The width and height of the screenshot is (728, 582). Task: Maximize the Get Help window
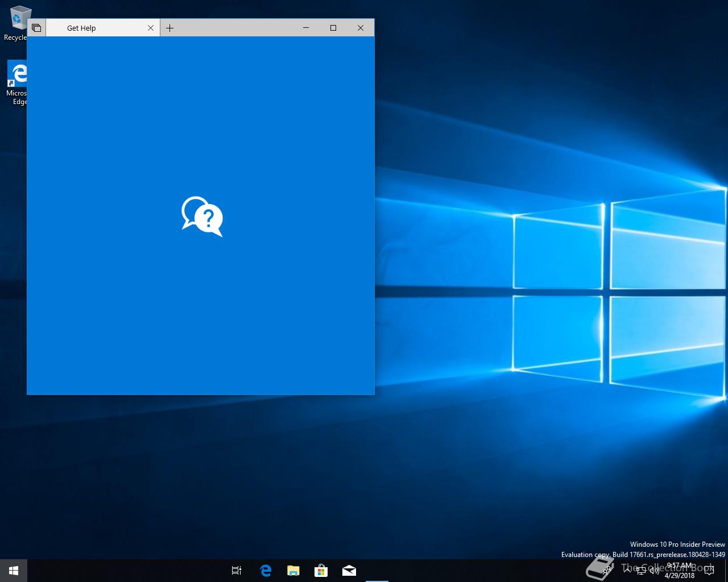click(x=333, y=28)
